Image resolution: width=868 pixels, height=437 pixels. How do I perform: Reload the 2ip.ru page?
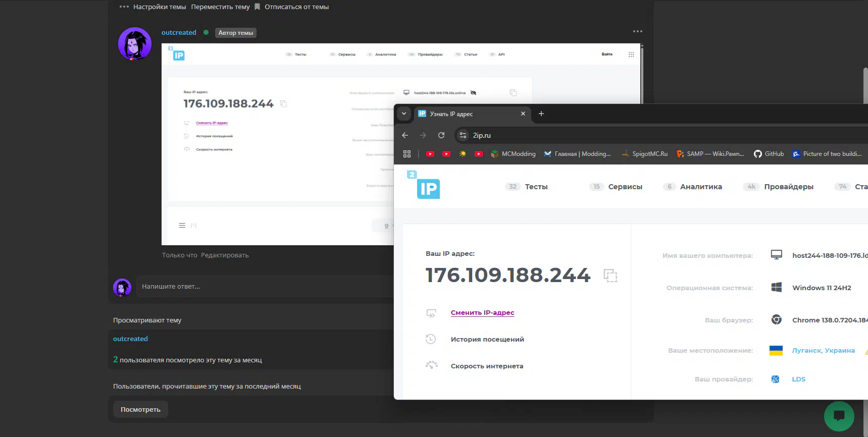click(441, 135)
